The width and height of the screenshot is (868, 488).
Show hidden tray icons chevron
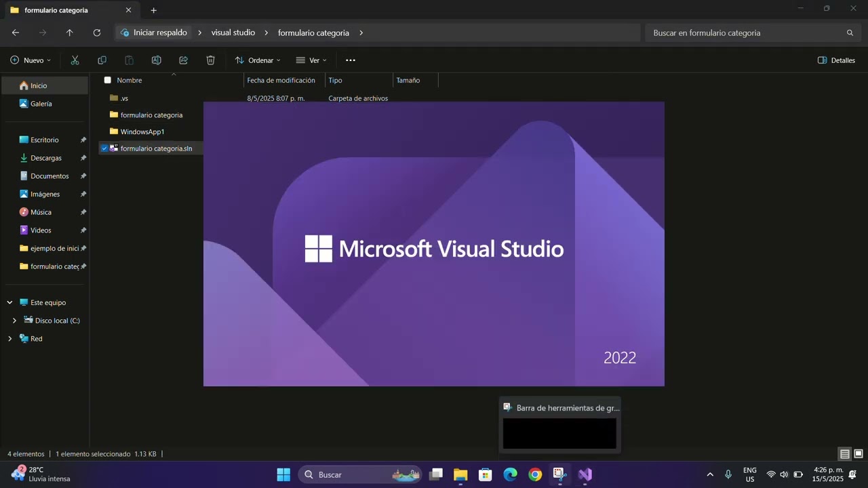point(710,474)
